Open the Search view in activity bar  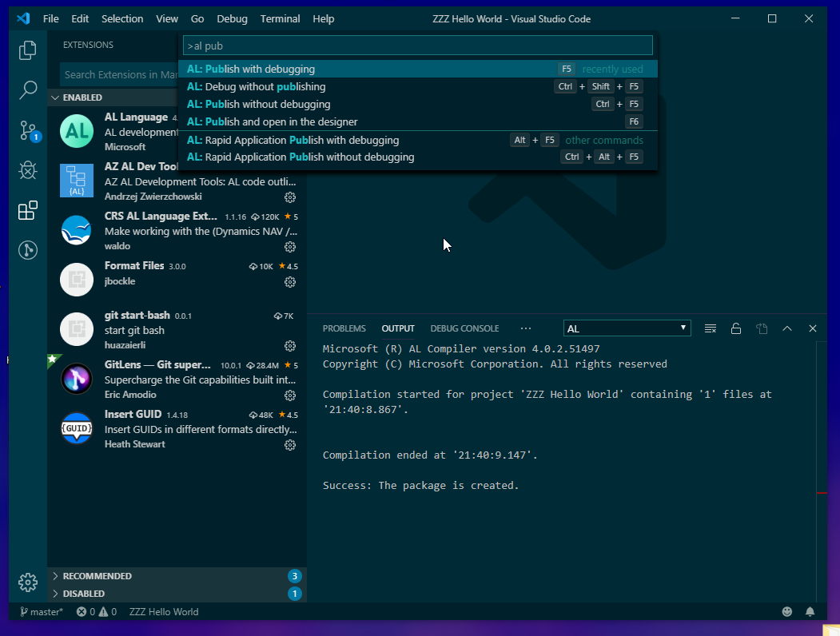pos(28,89)
